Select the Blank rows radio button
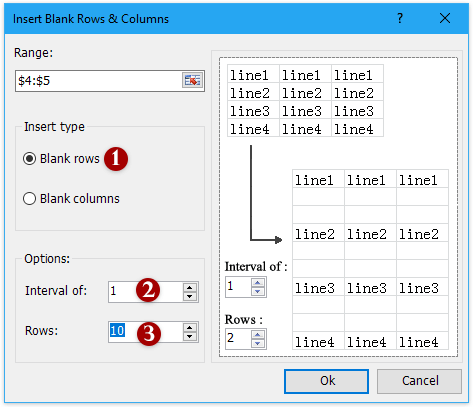Image resolution: width=473 pixels, height=407 pixels. coord(29,159)
